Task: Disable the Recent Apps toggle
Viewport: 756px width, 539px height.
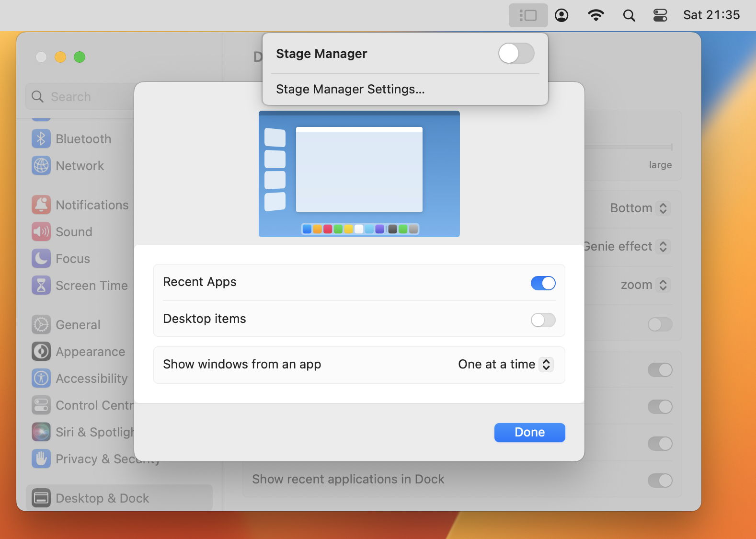Action: tap(543, 283)
